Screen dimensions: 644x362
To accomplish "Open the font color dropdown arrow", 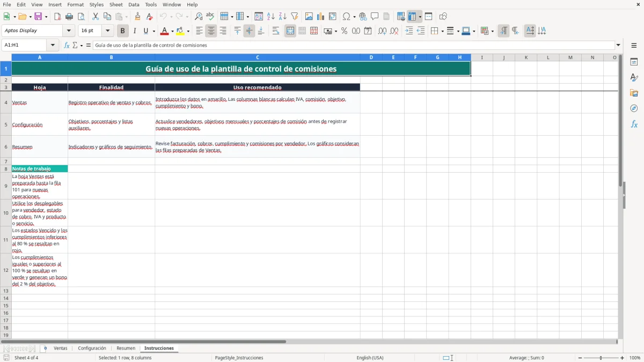I will click(172, 31).
